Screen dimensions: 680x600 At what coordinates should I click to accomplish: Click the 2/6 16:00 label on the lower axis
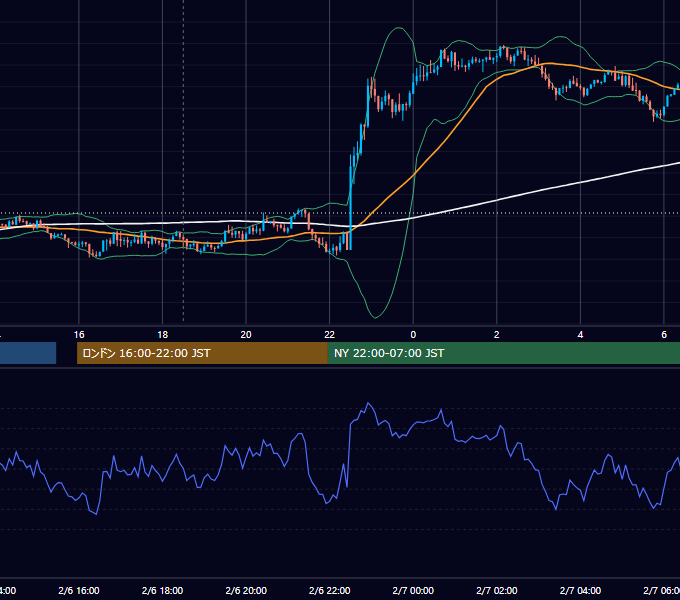click(x=79, y=590)
